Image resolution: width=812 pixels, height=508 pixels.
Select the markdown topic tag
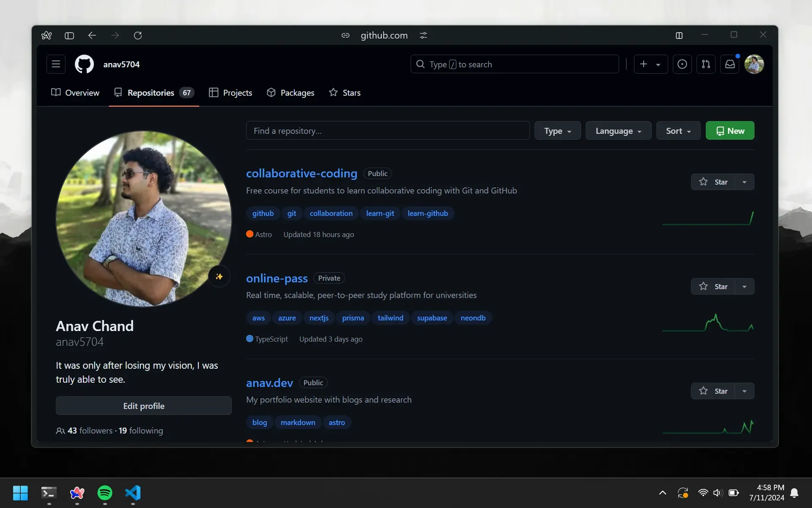coord(298,422)
